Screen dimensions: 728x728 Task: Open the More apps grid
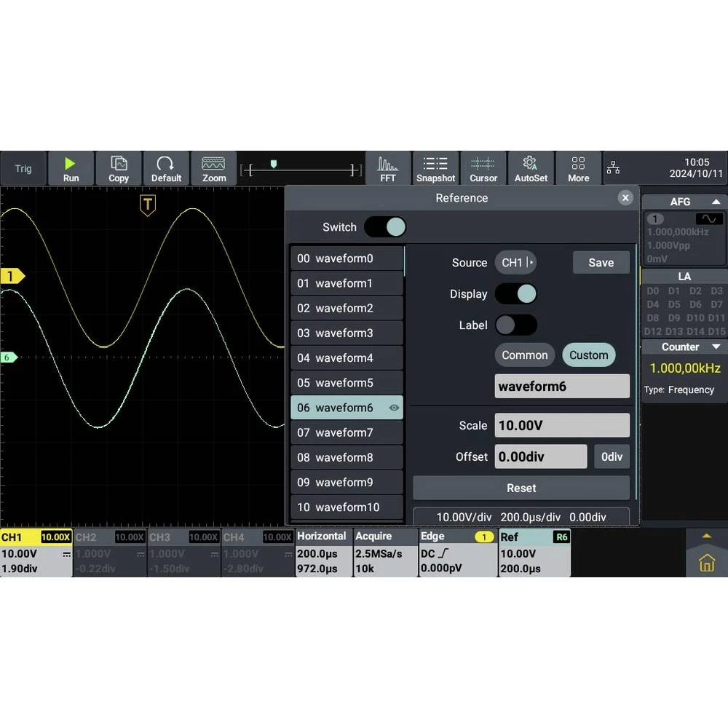(578, 169)
